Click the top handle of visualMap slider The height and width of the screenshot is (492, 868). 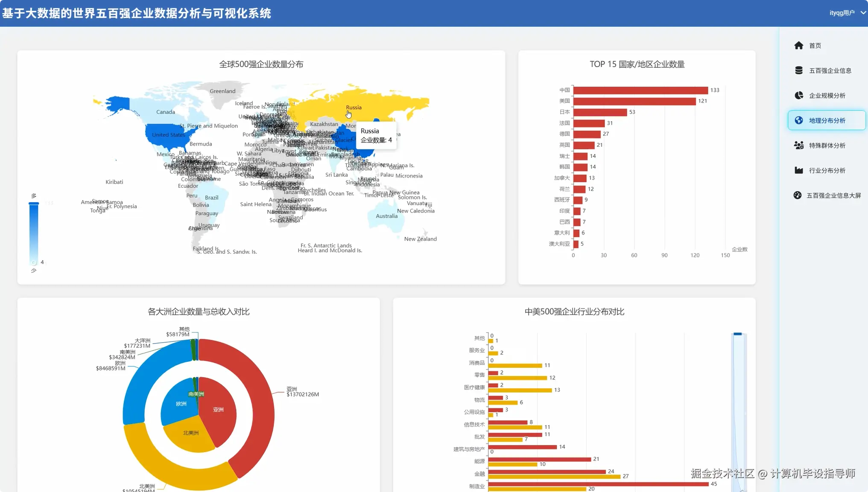click(x=34, y=204)
